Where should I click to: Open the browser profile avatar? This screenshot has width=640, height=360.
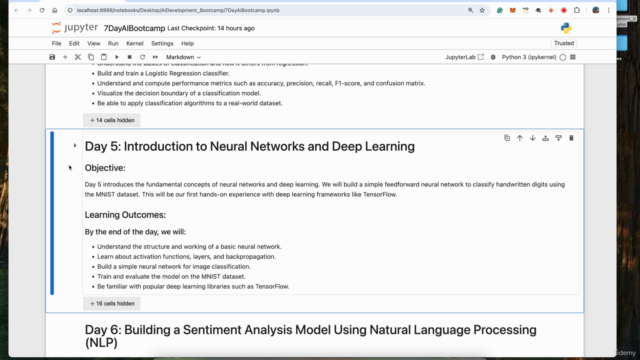[x=596, y=10]
